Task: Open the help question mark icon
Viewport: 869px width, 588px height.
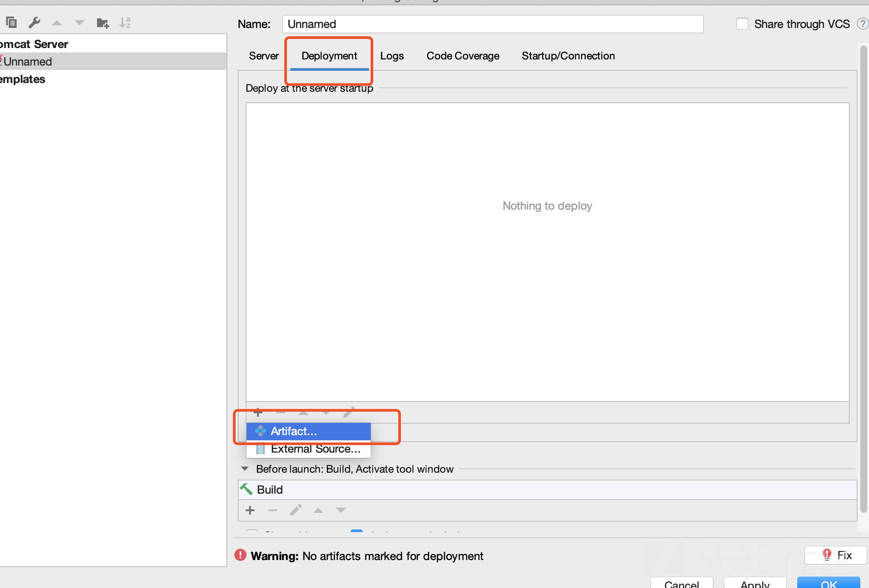Action: [862, 24]
